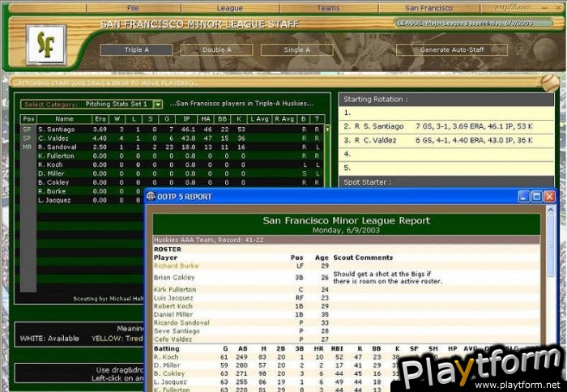567x392 pixels.
Task: Click report scrollbar up arrow
Action: [550, 210]
